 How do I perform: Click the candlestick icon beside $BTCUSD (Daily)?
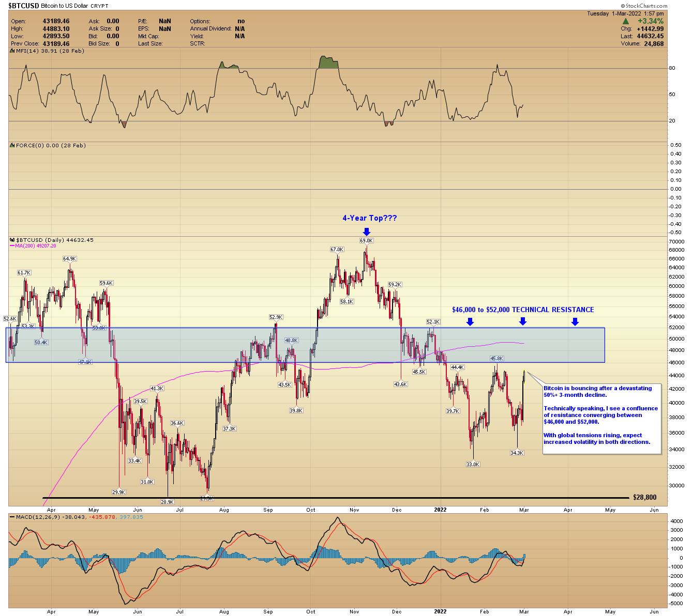coord(13,240)
